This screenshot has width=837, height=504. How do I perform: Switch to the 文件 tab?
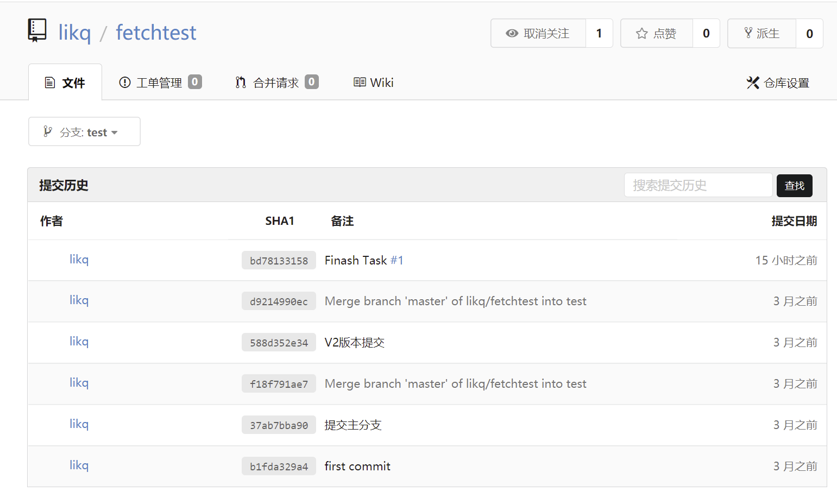(x=65, y=83)
